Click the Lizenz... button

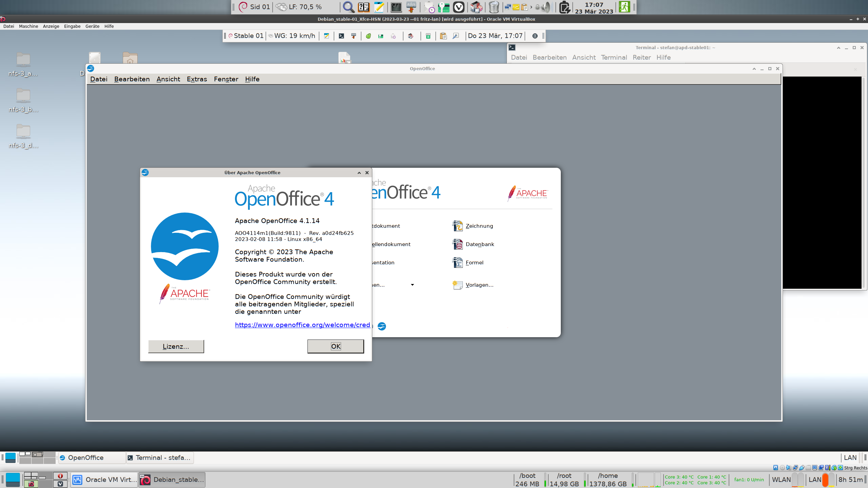176,346
